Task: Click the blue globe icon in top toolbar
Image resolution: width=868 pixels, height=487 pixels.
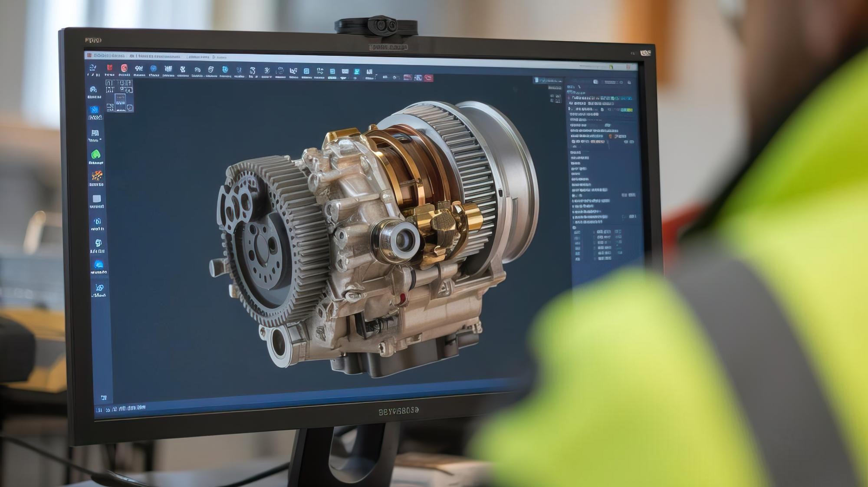Action: click(x=153, y=69)
